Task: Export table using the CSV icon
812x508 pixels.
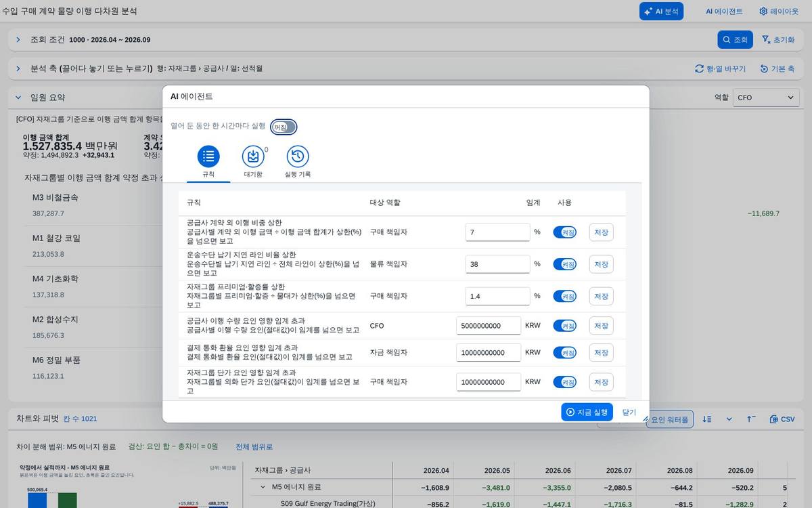Action: point(782,419)
